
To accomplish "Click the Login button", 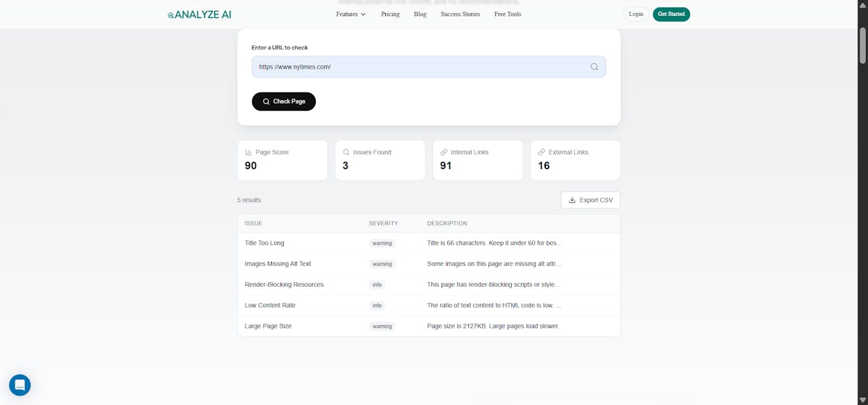I will (x=636, y=14).
